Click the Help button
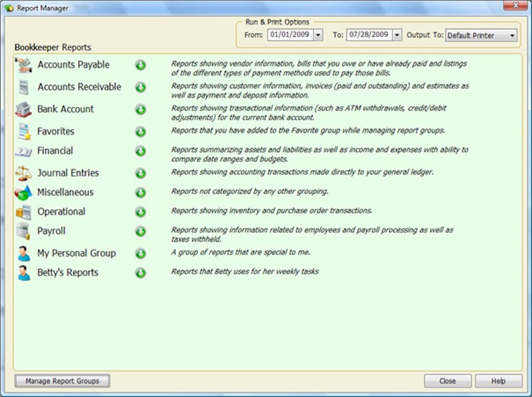 [498, 381]
